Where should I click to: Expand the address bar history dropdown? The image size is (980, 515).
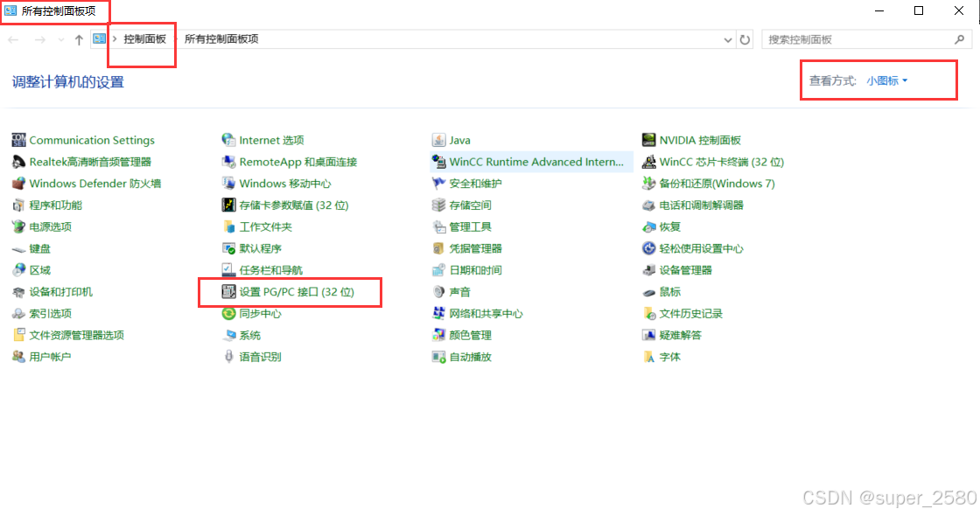[x=727, y=40]
